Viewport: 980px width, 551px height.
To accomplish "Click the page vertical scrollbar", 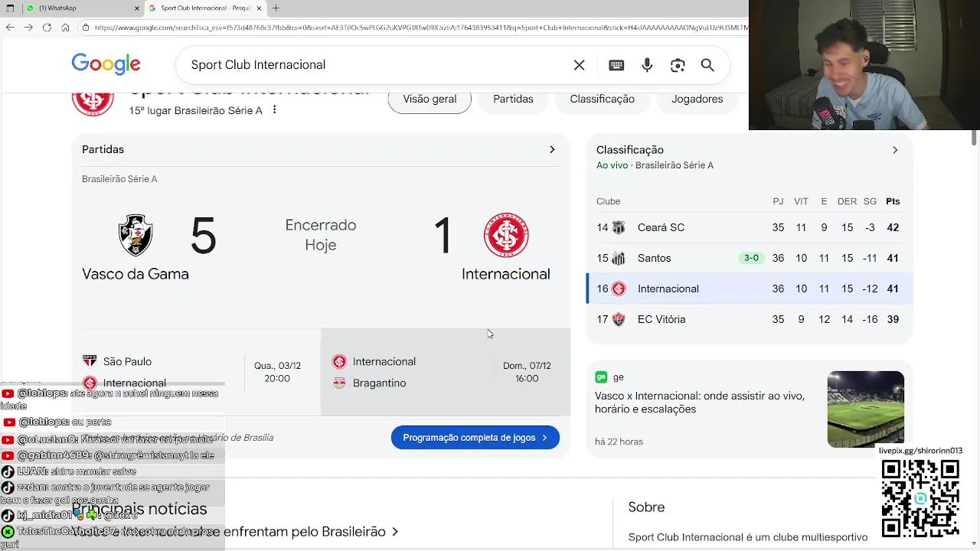I will pos(975,138).
